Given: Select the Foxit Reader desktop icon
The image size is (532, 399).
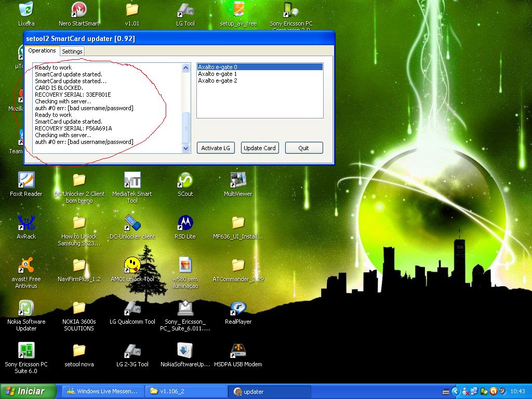Looking at the screenshot, I should coord(26,180).
